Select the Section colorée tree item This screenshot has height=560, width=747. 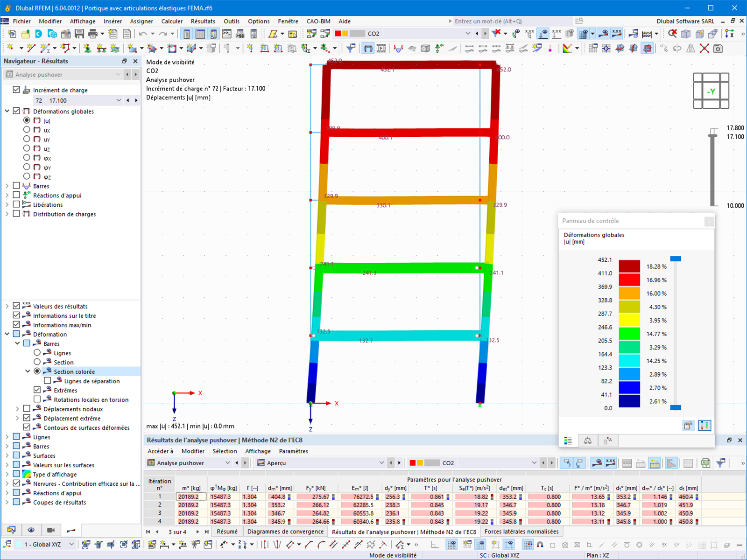(x=74, y=371)
